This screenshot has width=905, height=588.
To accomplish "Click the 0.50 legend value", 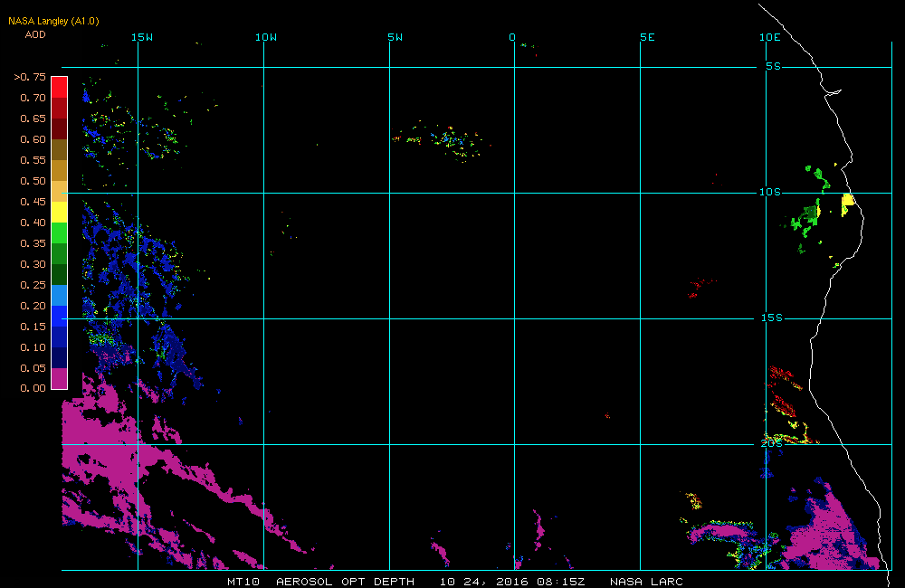I will (x=33, y=181).
